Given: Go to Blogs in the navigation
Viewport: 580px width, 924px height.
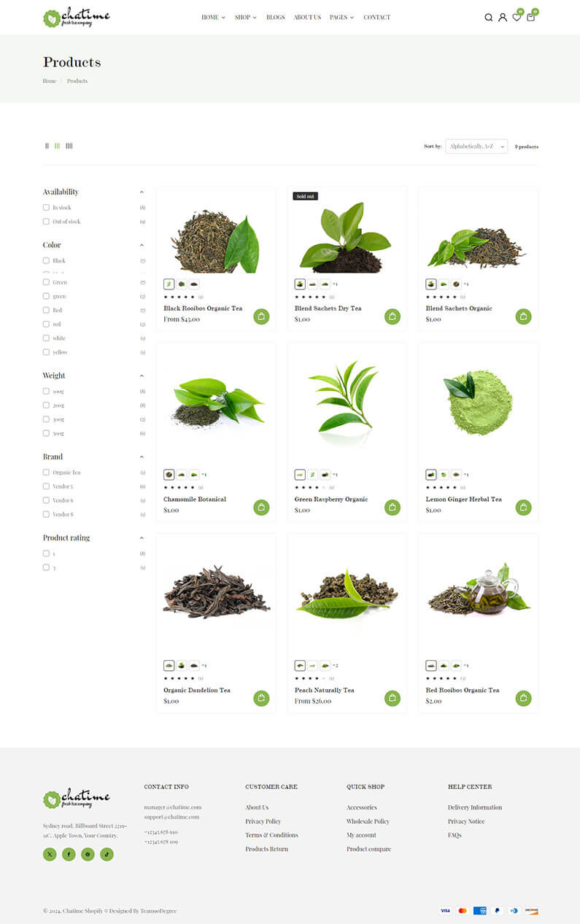Looking at the screenshot, I should (276, 18).
